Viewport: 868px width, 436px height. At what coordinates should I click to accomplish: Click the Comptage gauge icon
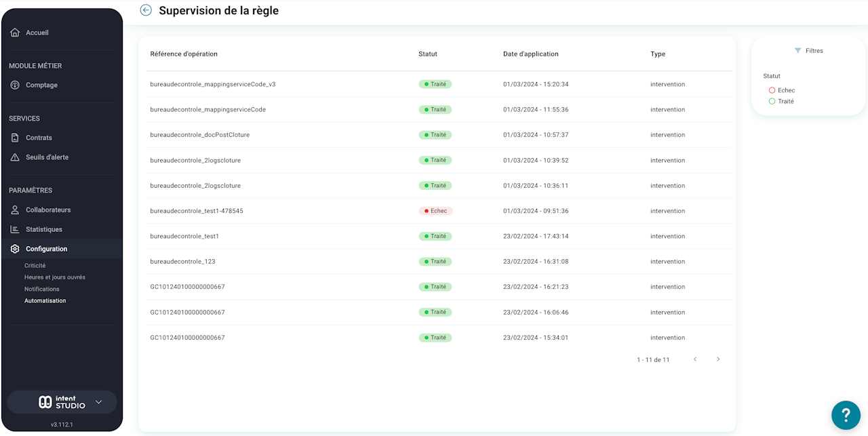click(15, 85)
